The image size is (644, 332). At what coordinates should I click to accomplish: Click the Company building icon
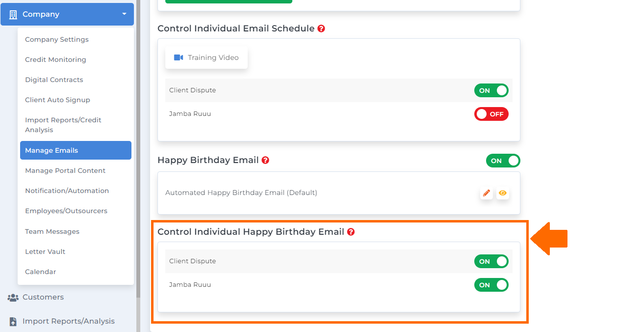point(13,14)
